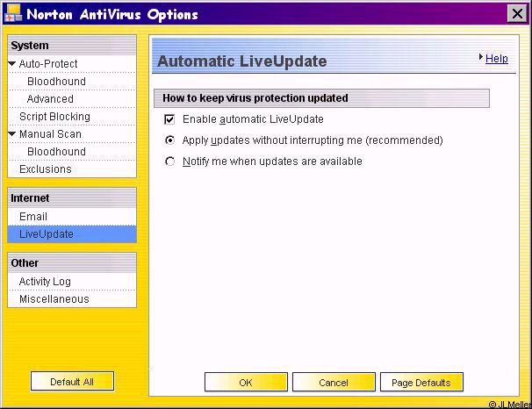Open the Manual Scan settings page
The width and height of the screenshot is (532, 409).
coord(50,134)
